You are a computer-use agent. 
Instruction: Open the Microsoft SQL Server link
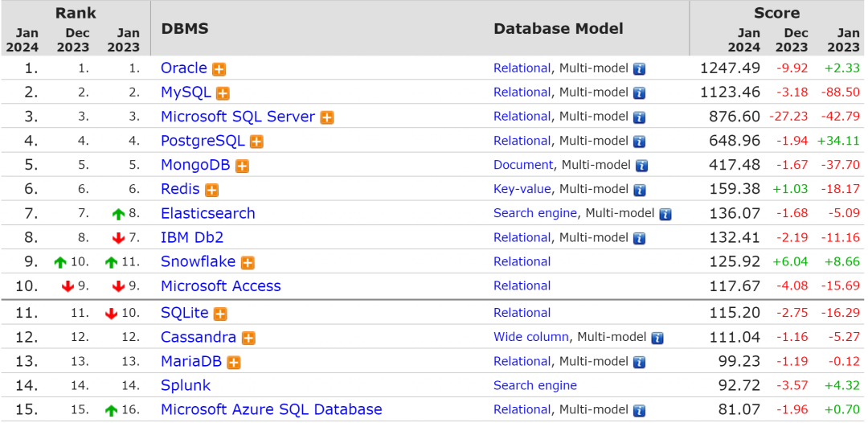coord(238,117)
